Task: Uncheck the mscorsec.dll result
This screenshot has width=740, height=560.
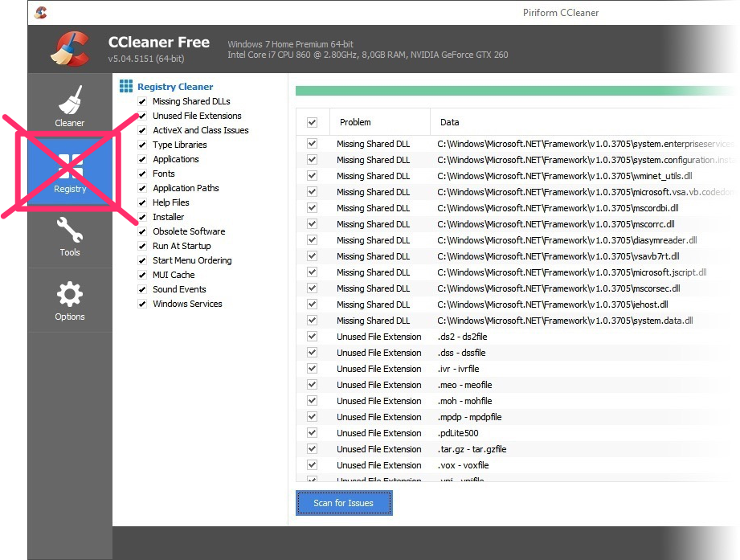Action: coord(312,288)
